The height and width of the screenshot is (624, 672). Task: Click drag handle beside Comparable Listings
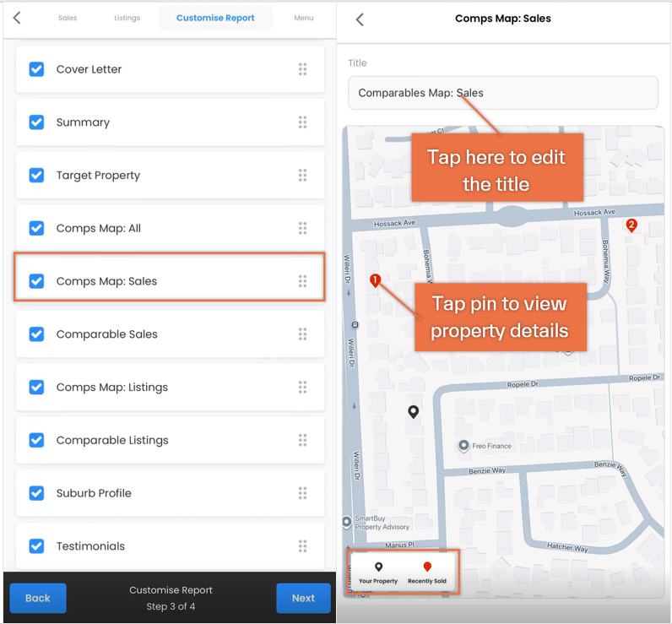(x=302, y=440)
